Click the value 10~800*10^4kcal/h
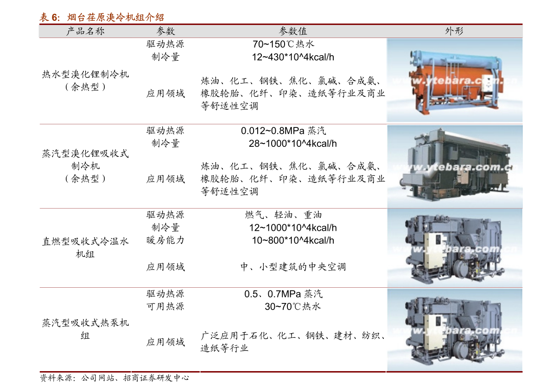The width and height of the screenshot is (552, 392). [x=293, y=240]
